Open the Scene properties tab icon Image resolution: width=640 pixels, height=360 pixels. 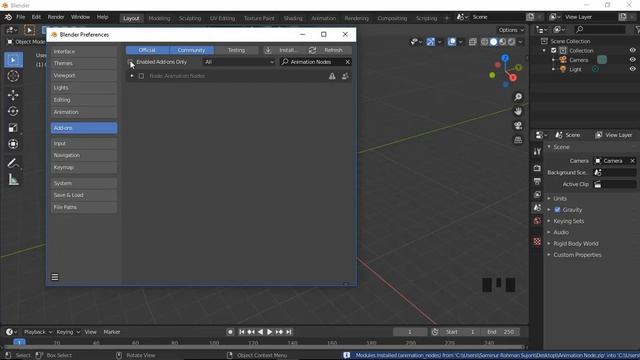537,208
